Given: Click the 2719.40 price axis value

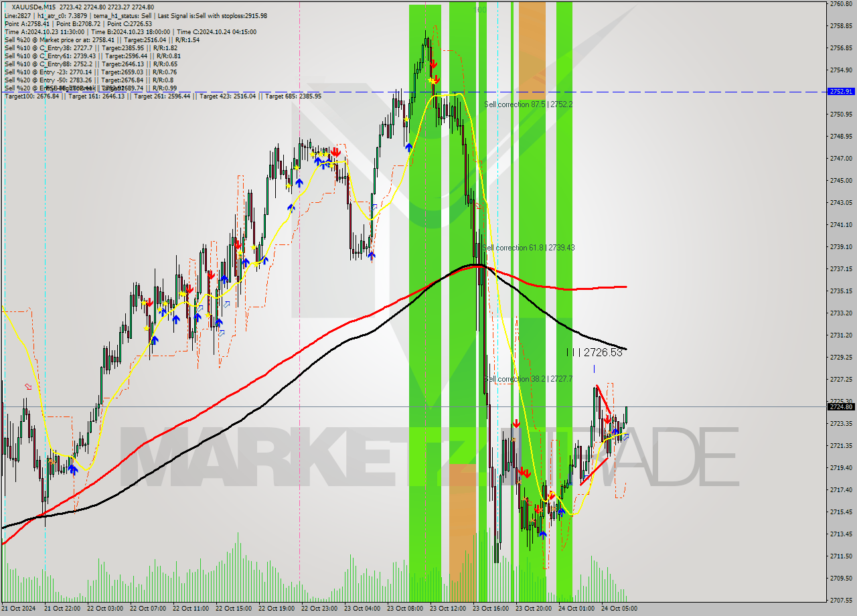Looking at the screenshot, I should pos(841,468).
